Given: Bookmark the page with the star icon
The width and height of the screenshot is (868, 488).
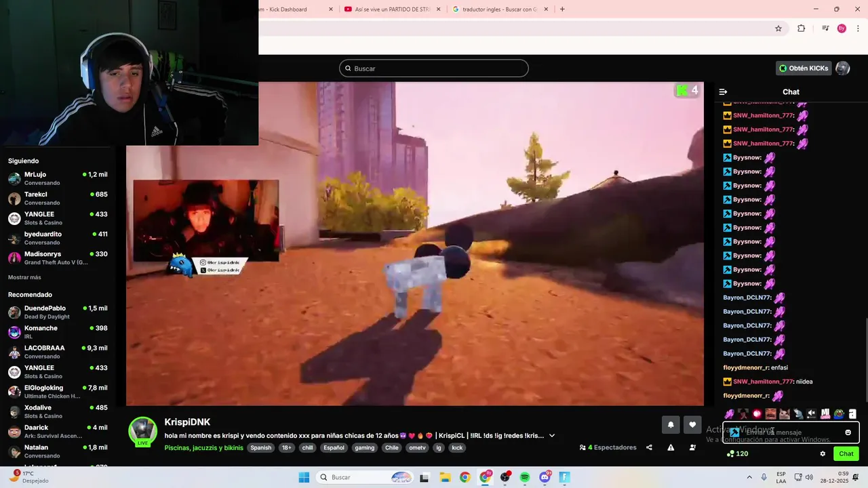Looking at the screenshot, I should (x=778, y=28).
